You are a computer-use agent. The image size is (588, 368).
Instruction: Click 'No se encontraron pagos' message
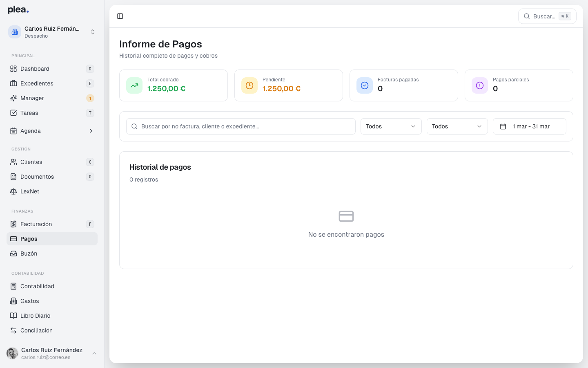[346, 234]
